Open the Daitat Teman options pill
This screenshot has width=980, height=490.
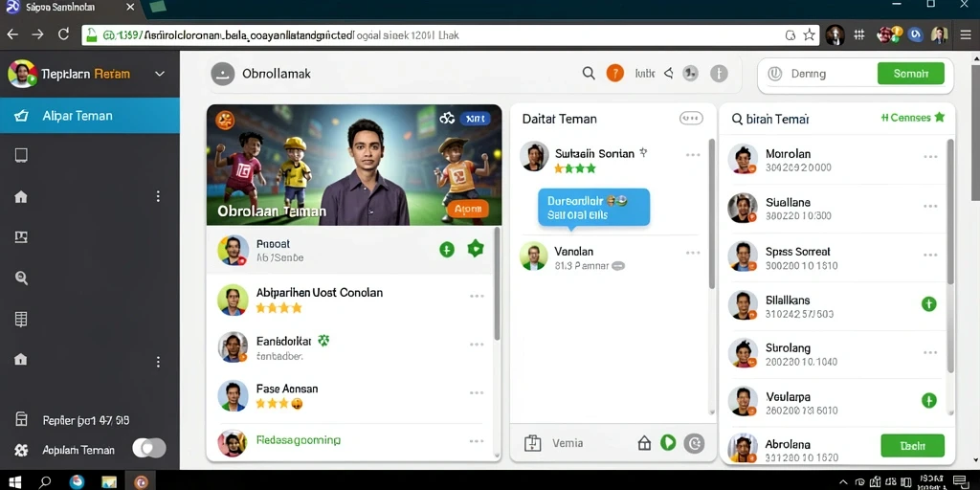[x=691, y=118]
